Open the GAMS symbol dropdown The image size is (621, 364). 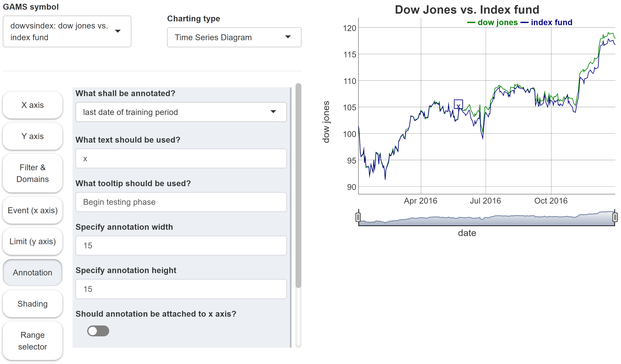(x=67, y=32)
